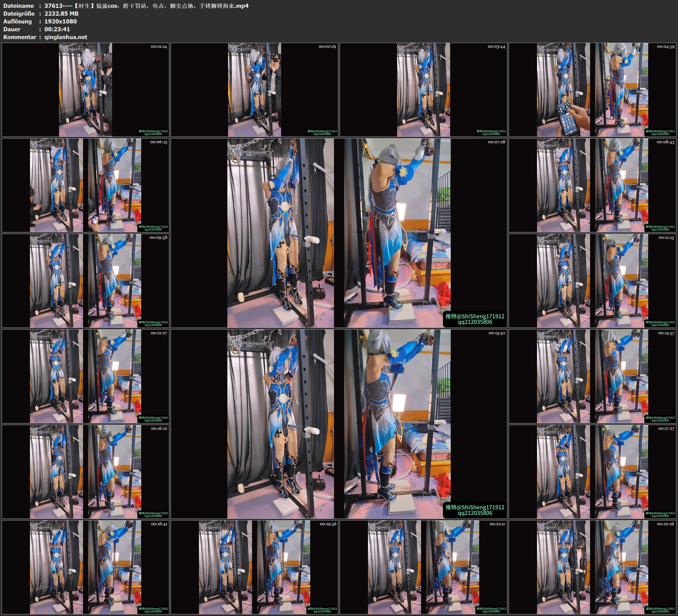Select the thumbnail timestamped 00:14:57
The width and height of the screenshot is (678, 616).
(x=593, y=376)
